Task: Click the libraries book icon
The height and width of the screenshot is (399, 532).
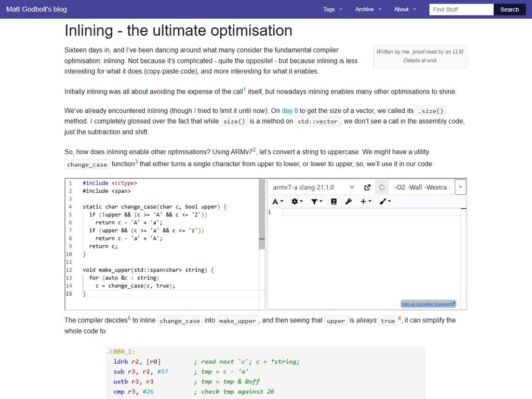Action: pyautogui.click(x=334, y=202)
